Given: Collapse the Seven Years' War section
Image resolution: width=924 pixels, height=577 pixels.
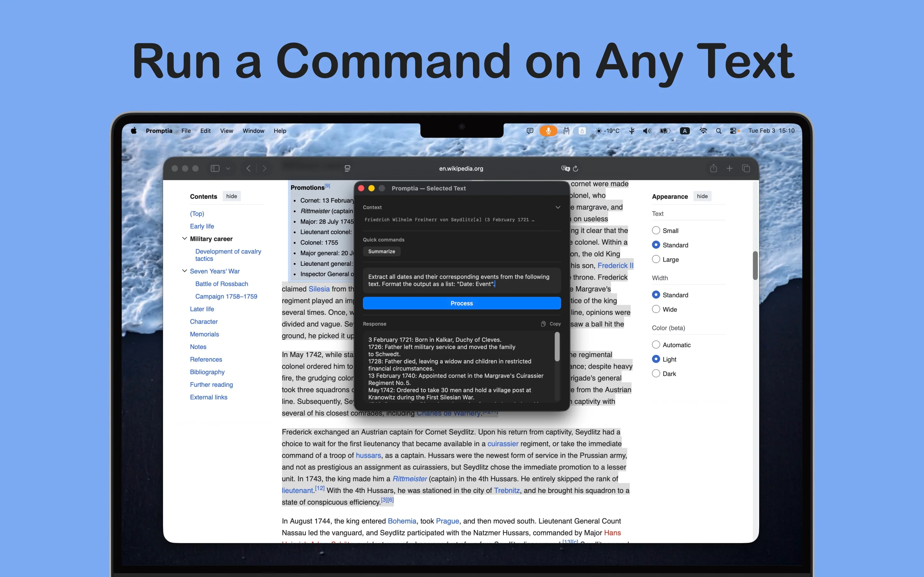Looking at the screenshot, I should (x=184, y=271).
